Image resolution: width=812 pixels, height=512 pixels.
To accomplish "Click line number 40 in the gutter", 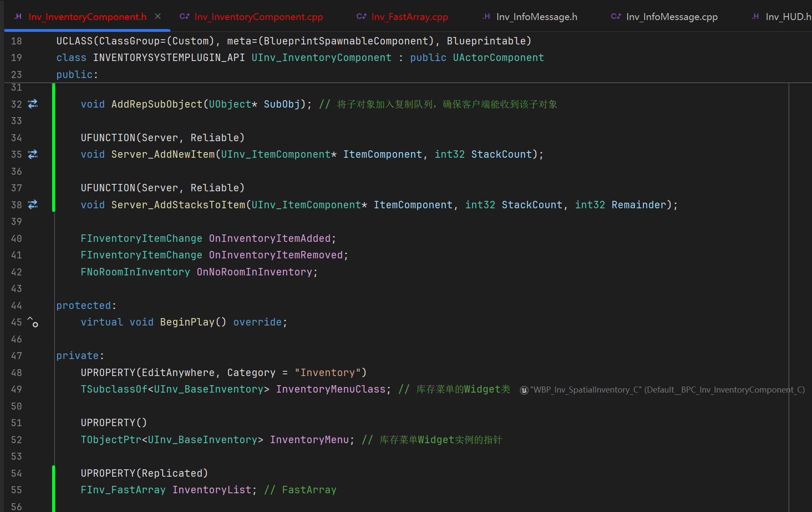I will pyautogui.click(x=17, y=238).
